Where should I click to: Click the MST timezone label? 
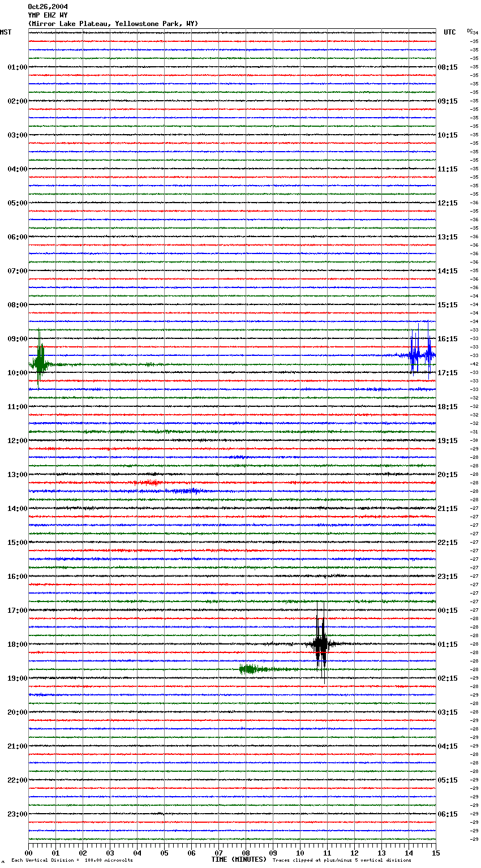pos(6,32)
